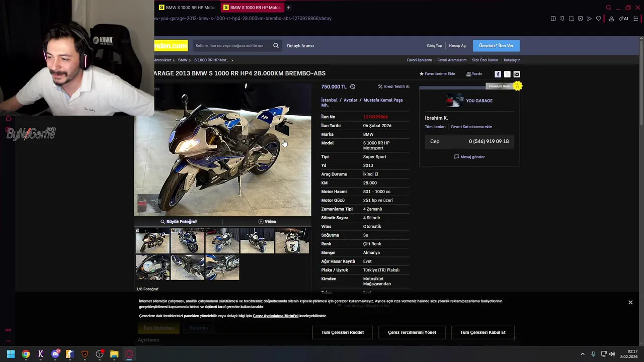Click Büyük Fotoğraf to enlarge photo
This screenshot has height=362, width=644.
coord(179,222)
